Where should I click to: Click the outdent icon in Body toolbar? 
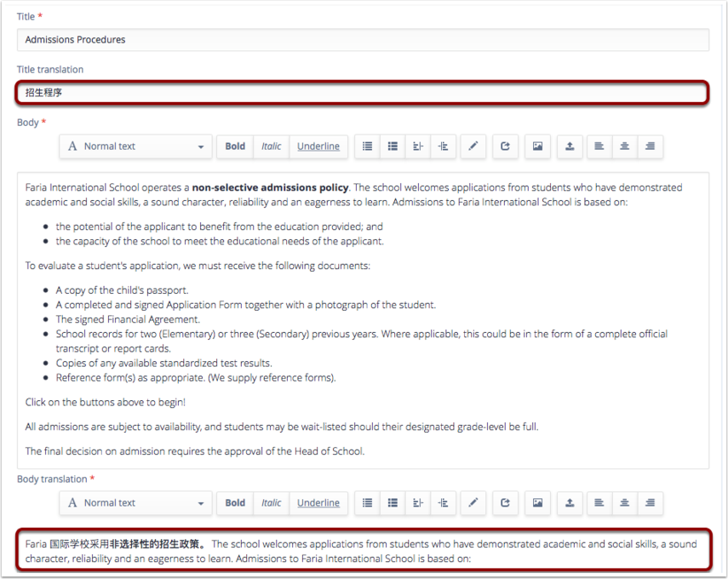418,146
